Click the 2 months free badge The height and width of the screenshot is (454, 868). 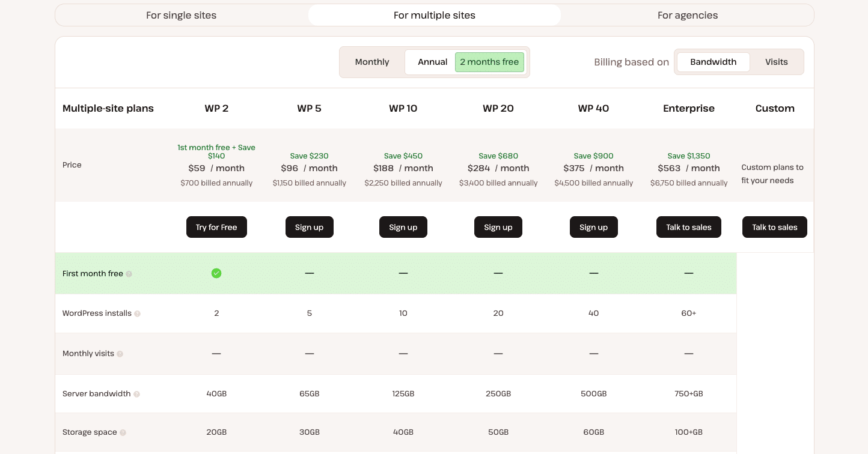(489, 62)
